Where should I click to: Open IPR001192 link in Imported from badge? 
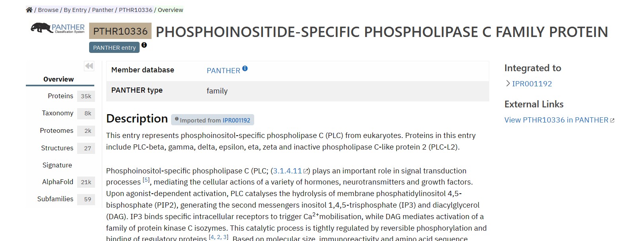(x=236, y=120)
